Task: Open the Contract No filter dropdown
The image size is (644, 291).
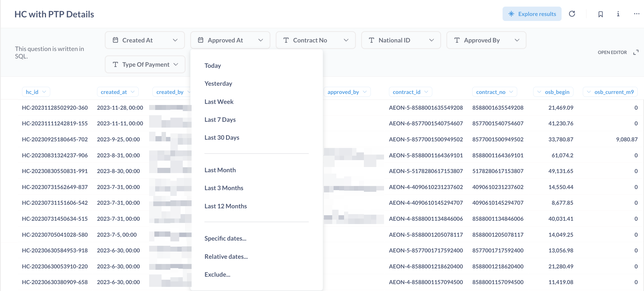Action: tap(316, 40)
